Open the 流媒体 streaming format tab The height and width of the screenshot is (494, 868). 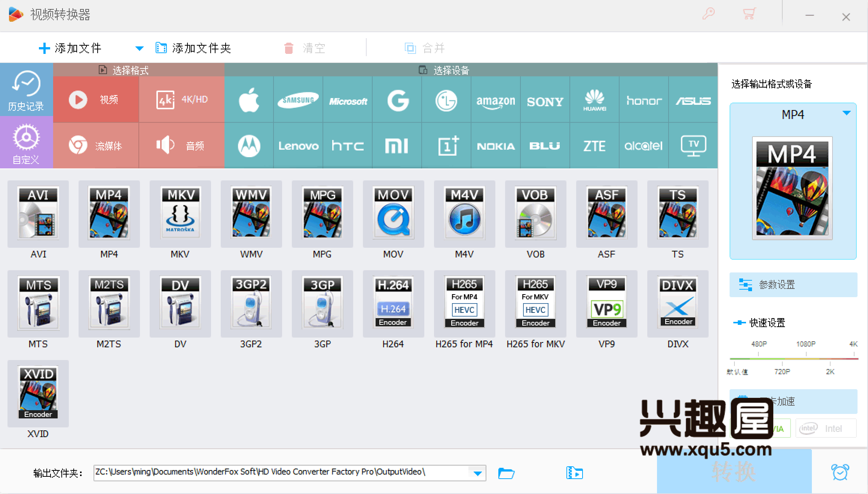(96, 146)
